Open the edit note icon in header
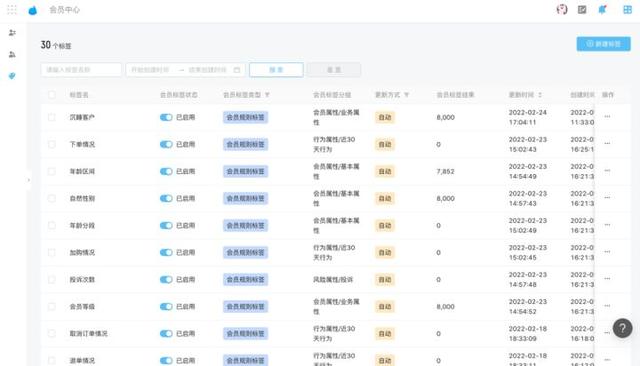This screenshot has height=366, width=640. (582, 9)
